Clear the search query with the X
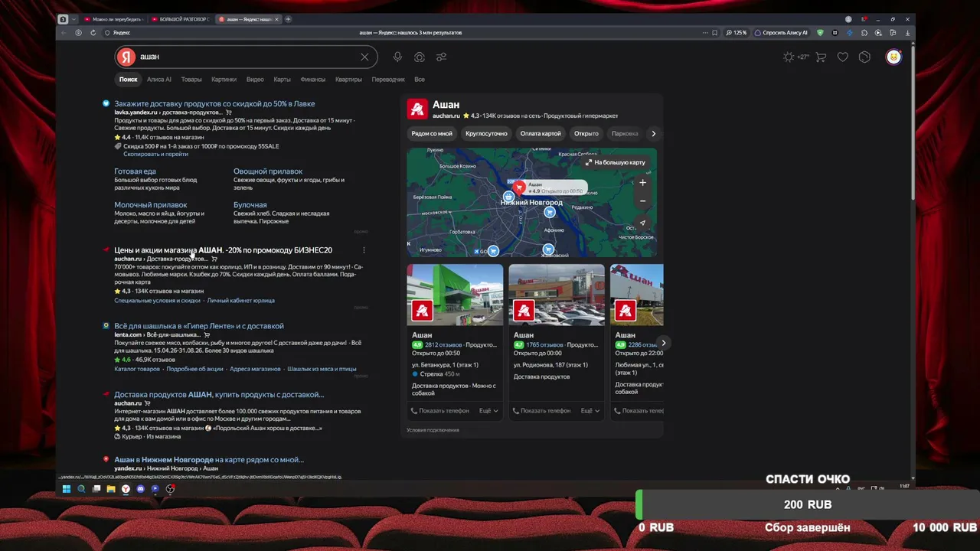The image size is (980, 551). [364, 57]
